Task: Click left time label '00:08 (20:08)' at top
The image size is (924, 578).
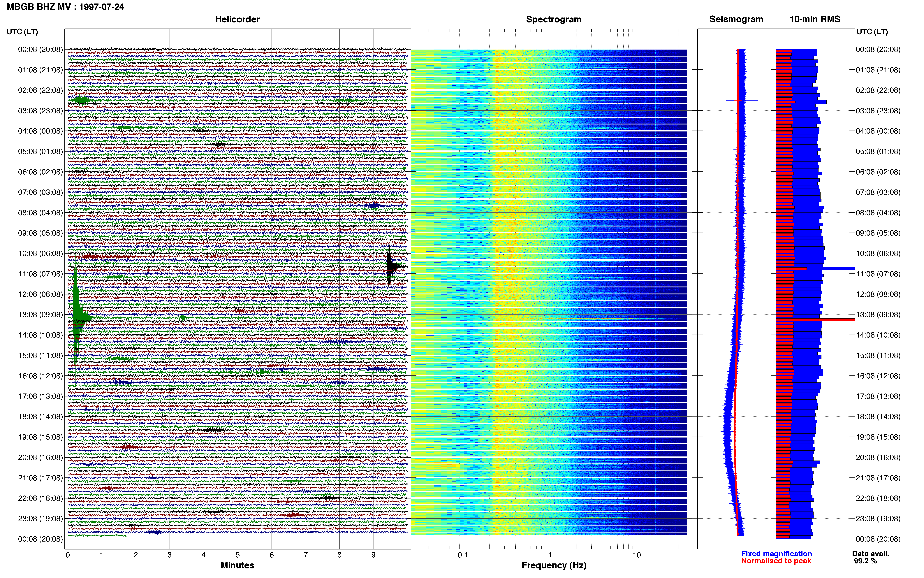Action: (x=40, y=49)
